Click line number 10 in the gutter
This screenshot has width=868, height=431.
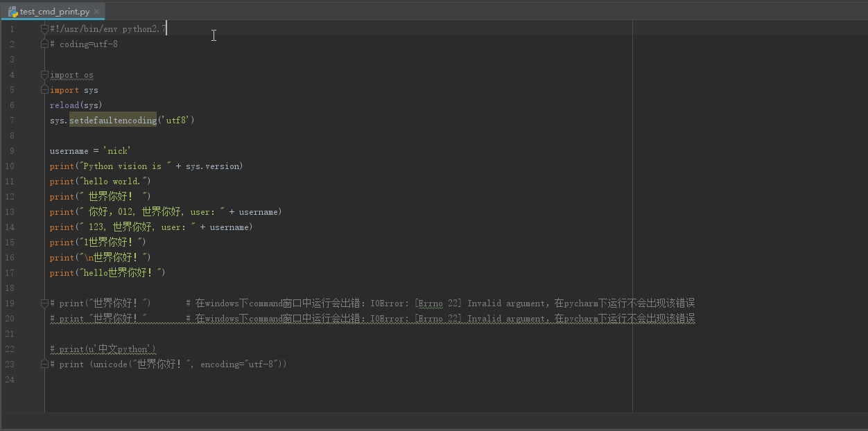click(x=10, y=166)
